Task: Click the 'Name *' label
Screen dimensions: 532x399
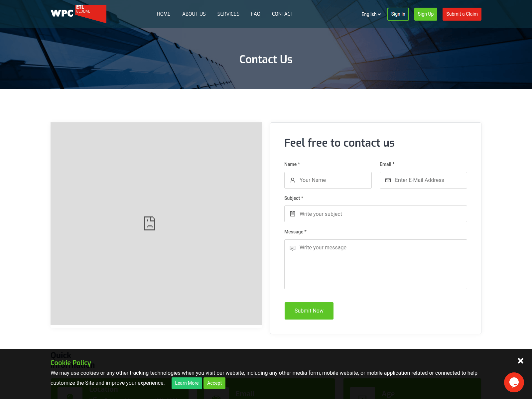Action: click(292, 164)
